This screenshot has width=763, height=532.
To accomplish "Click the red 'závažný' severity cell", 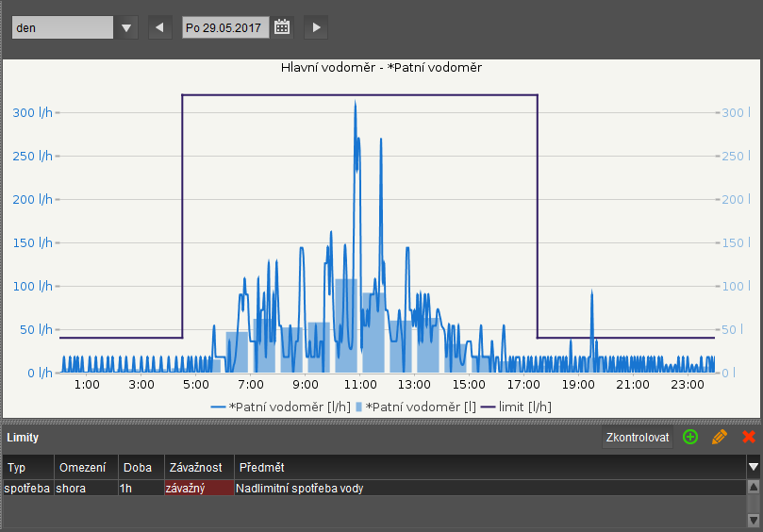I will point(198,489).
